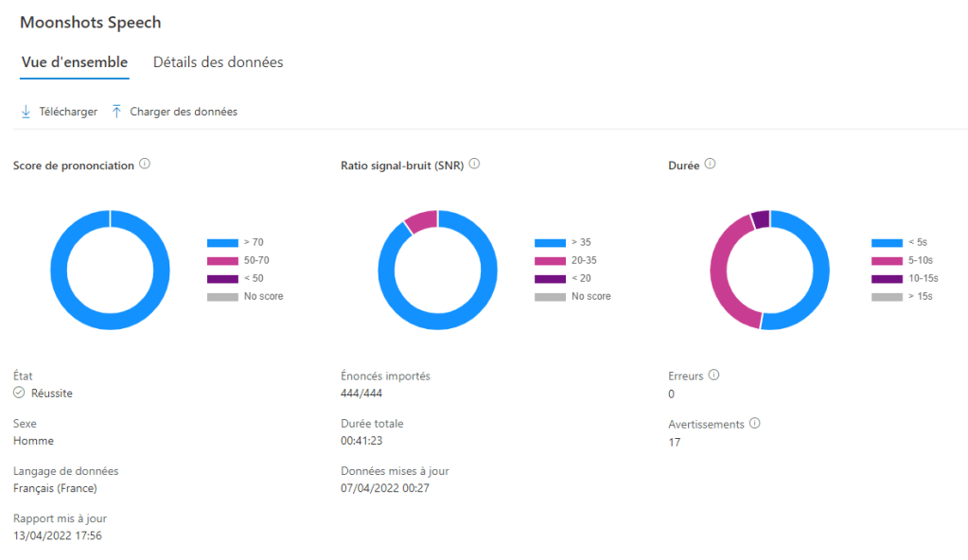The height and width of the screenshot is (560, 968).
Task: Click info icon next to Avertissements
Action: point(753,422)
